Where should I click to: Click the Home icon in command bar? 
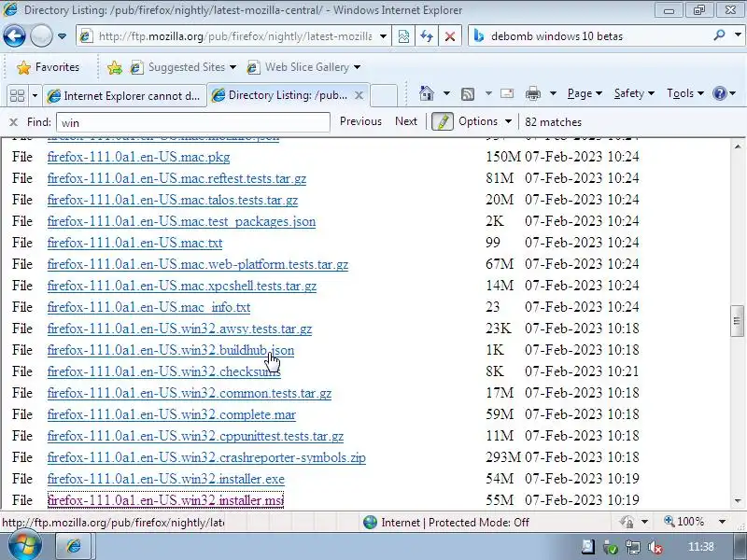(427, 93)
